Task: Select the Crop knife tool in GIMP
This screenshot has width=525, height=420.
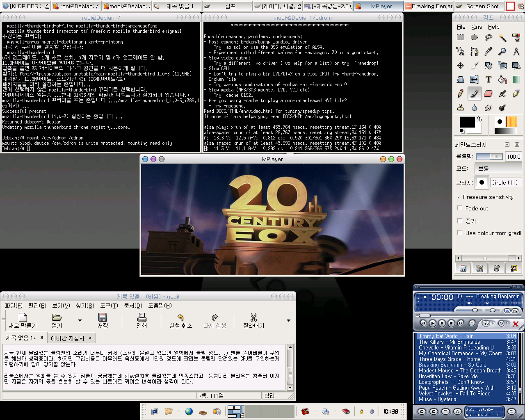Action: pyautogui.click(x=475, y=66)
